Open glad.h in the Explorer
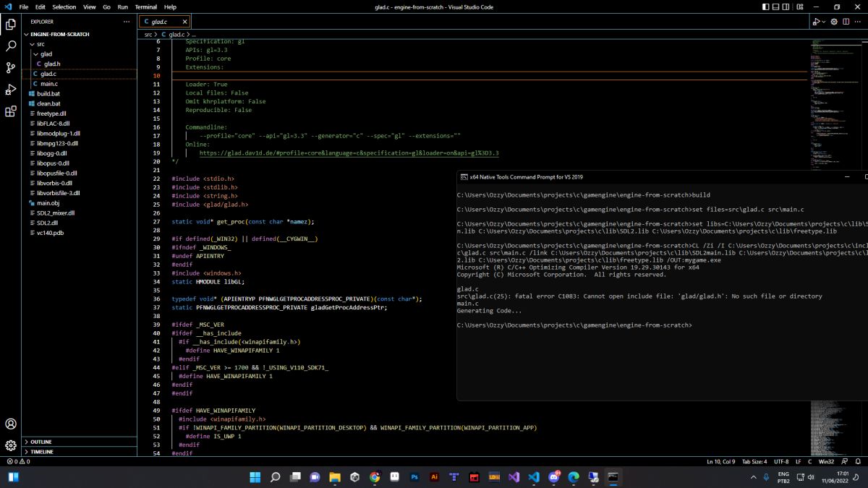 coord(80,64)
